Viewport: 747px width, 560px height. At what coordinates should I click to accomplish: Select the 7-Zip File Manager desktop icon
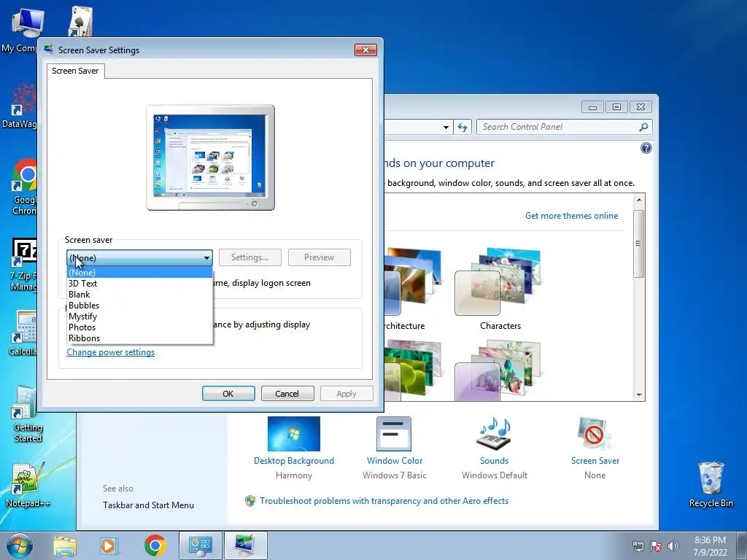pos(23,265)
